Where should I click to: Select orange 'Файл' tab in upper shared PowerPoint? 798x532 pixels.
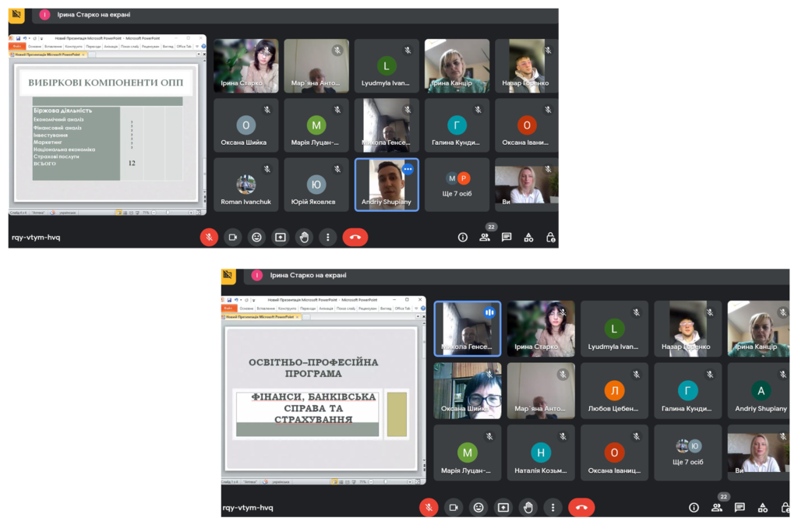pos(17,46)
